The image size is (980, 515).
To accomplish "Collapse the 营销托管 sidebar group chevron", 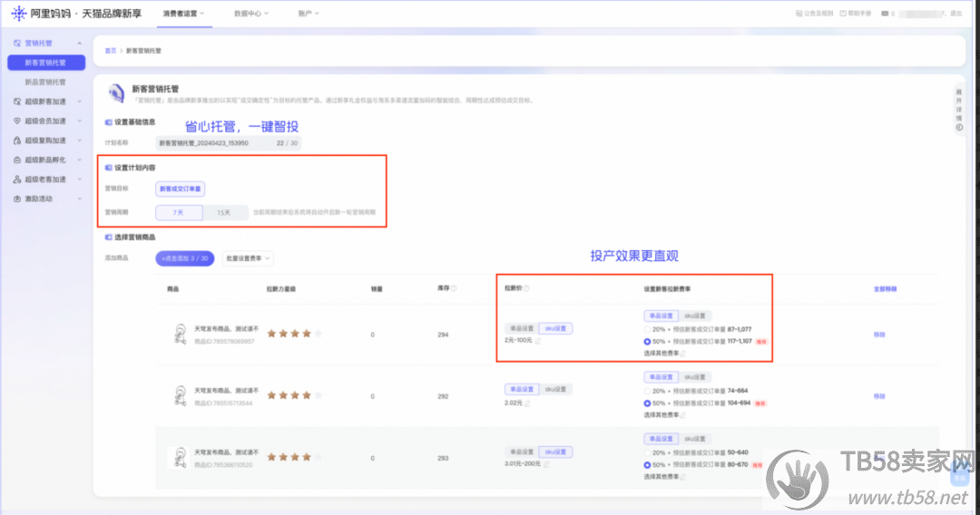I will (x=79, y=44).
